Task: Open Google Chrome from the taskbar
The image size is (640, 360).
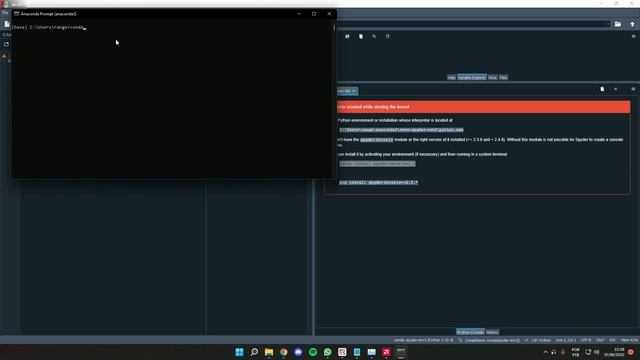Action: click(284, 352)
